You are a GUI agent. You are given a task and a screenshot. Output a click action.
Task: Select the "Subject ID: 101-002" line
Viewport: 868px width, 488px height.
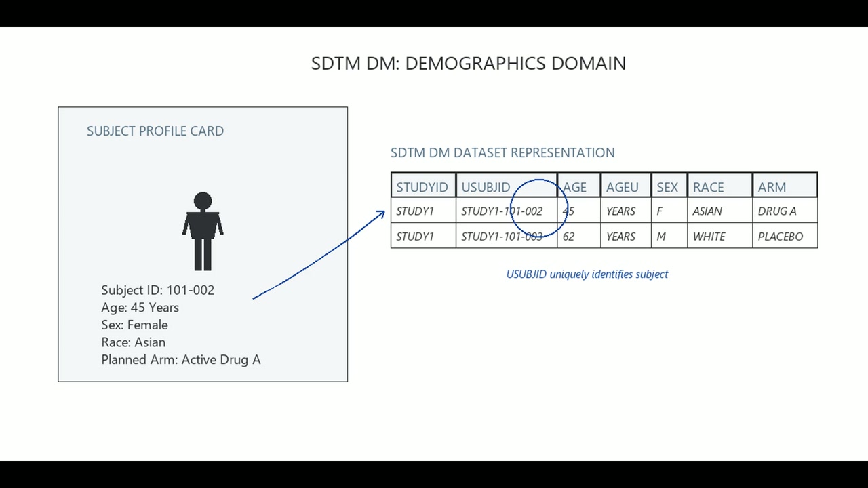[158, 290]
